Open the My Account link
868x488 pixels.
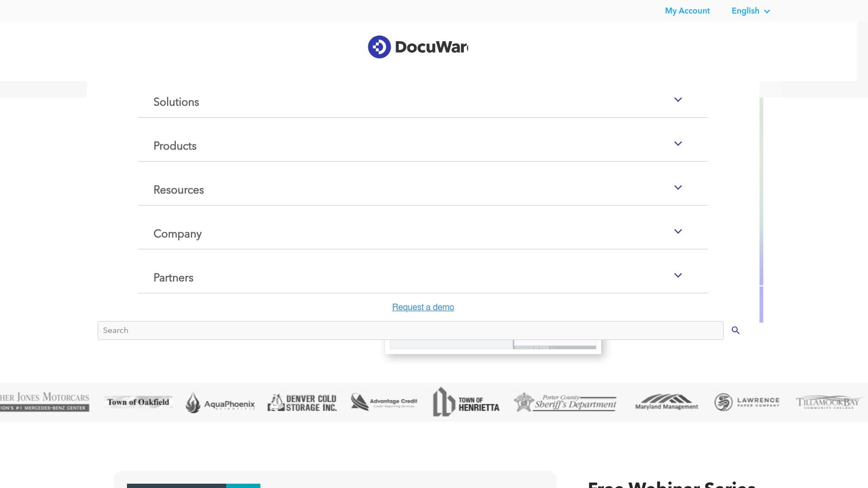point(687,11)
